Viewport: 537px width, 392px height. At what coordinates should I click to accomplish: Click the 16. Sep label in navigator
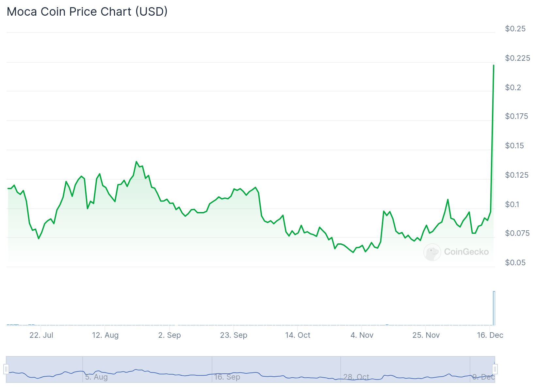(x=227, y=377)
